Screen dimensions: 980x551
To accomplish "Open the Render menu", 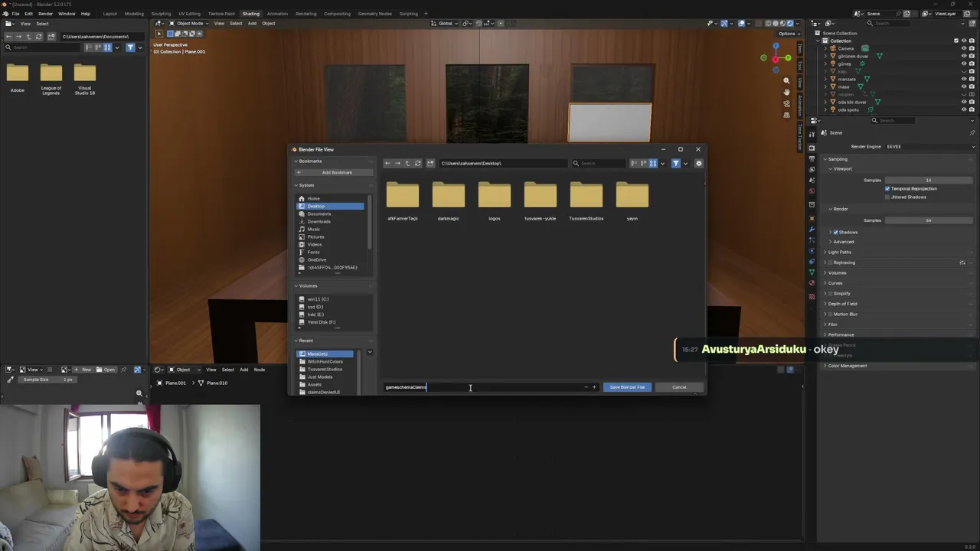I will 45,14.
